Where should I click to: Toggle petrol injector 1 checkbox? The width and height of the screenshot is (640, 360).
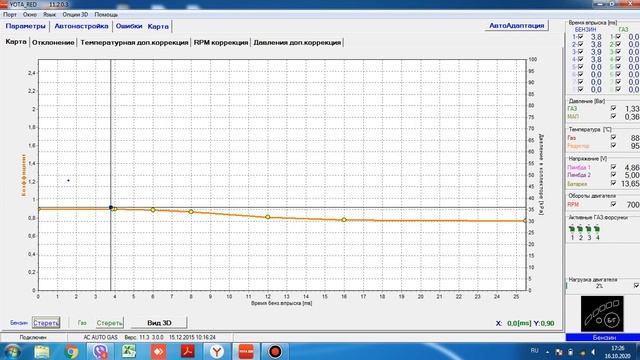point(580,37)
